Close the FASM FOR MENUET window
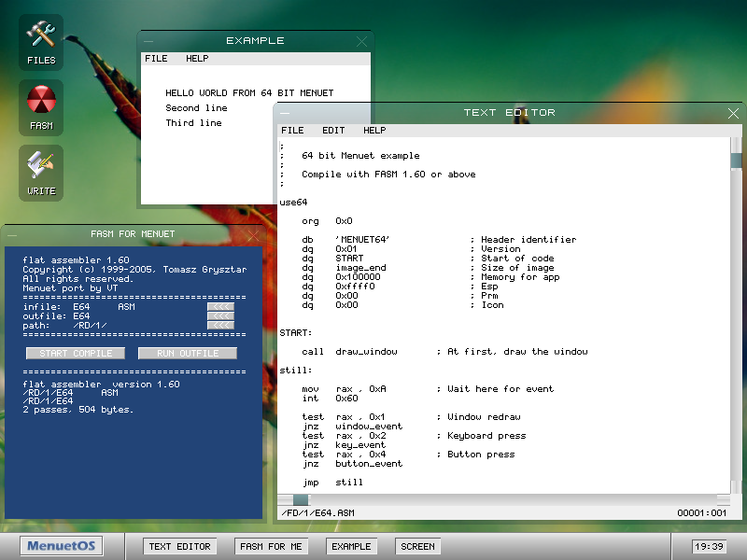747x560 pixels. click(253, 235)
